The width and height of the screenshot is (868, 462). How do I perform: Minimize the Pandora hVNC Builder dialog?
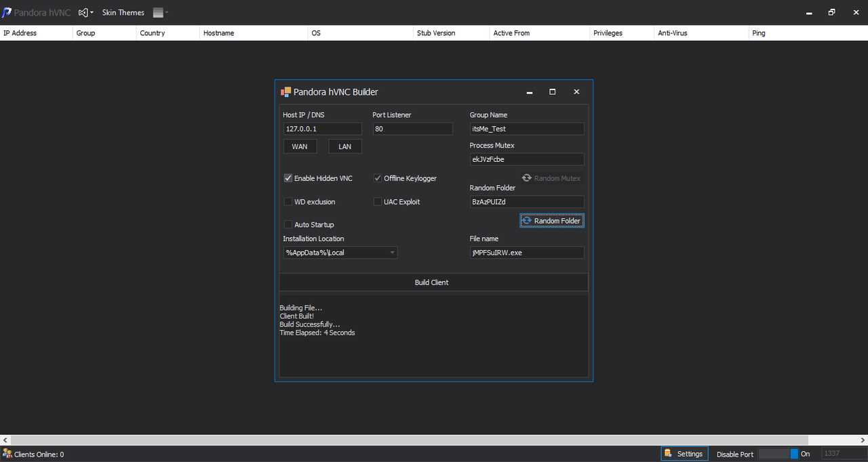[x=530, y=92]
